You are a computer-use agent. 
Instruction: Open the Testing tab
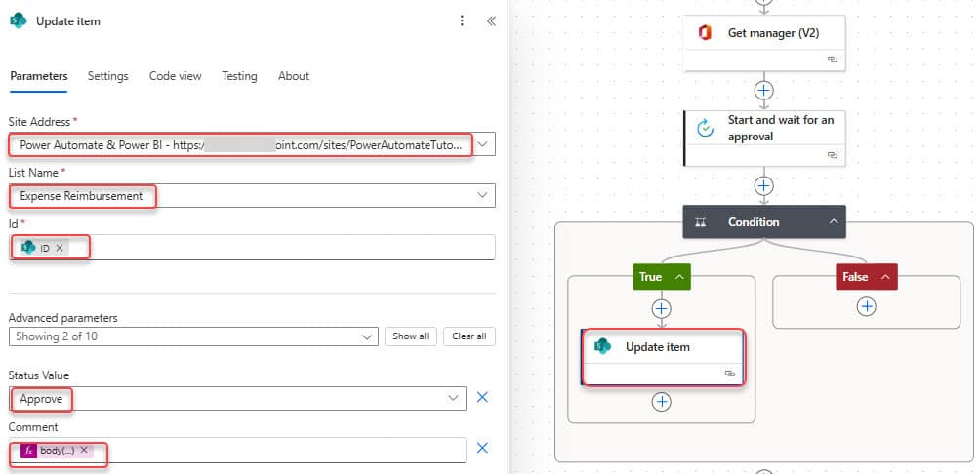coord(239,76)
